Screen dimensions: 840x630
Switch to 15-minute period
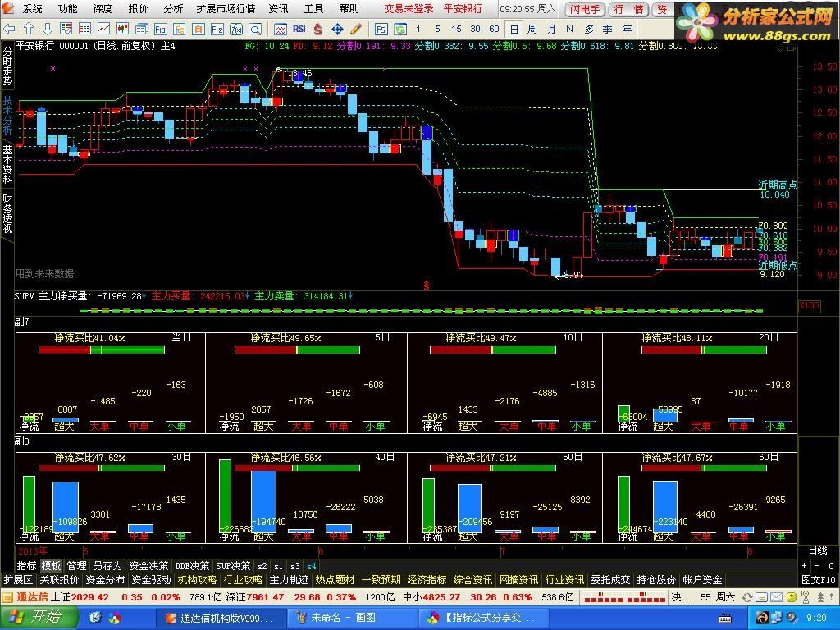(x=456, y=29)
